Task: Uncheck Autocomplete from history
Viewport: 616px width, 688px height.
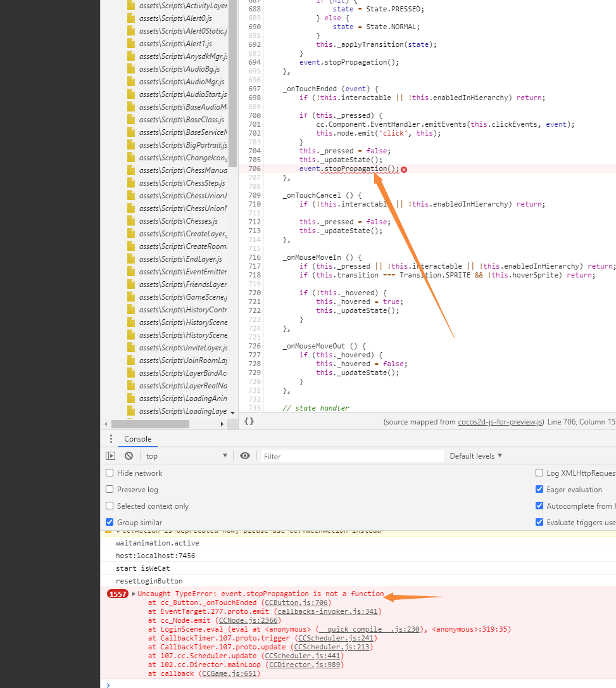Action: tap(539, 506)
